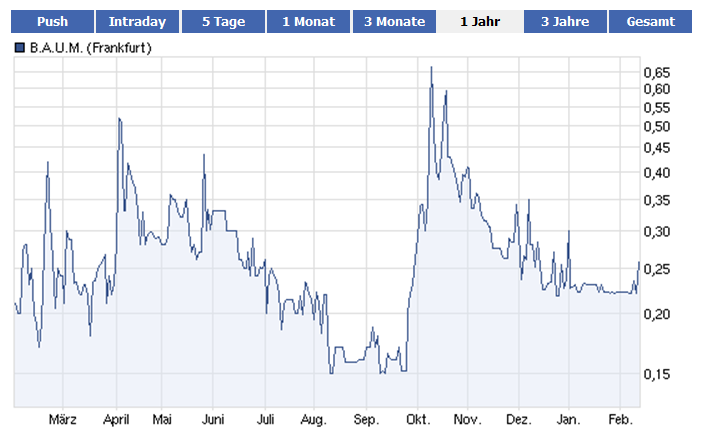Click the 0,40 value on price axis
701x431 pixels.
[x=657, y=173]
